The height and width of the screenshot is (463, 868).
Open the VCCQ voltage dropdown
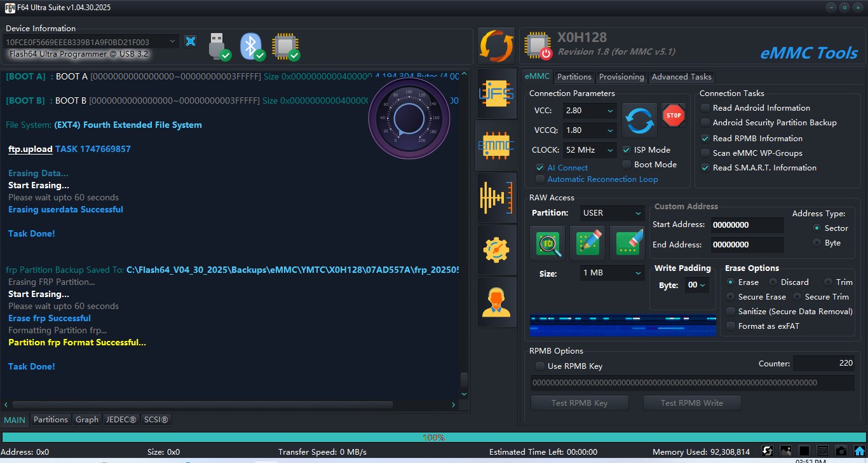tap(590, 130)
